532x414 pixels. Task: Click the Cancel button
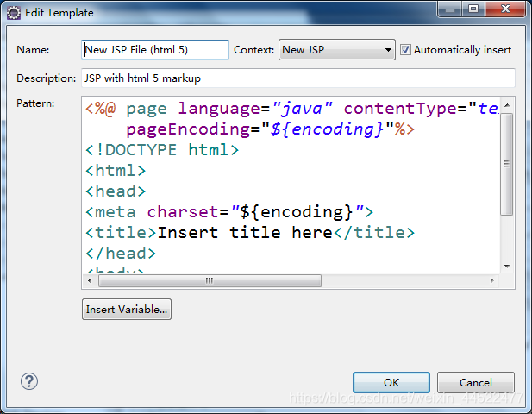click(476, 382)
